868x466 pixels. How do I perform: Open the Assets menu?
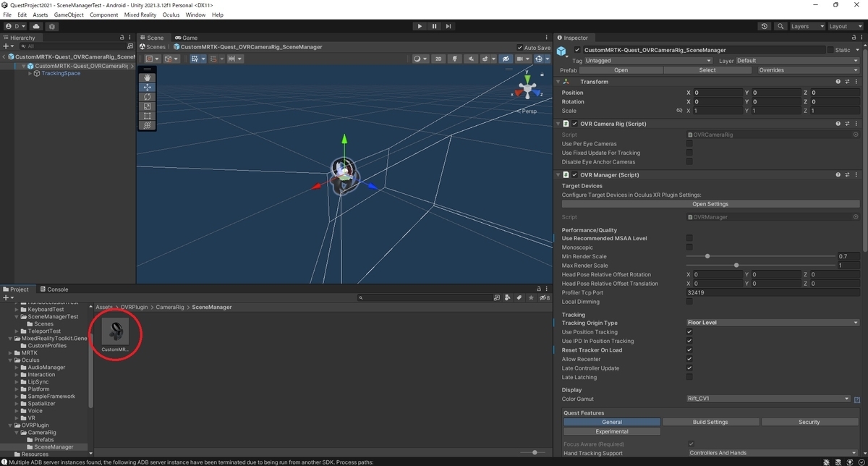(x=41, y=14)
